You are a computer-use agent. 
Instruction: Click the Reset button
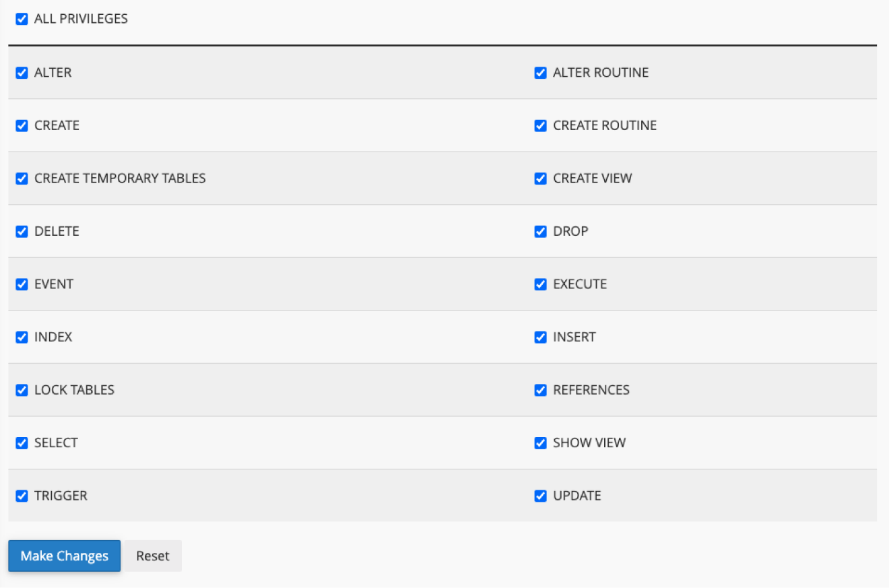coord(153,556)
